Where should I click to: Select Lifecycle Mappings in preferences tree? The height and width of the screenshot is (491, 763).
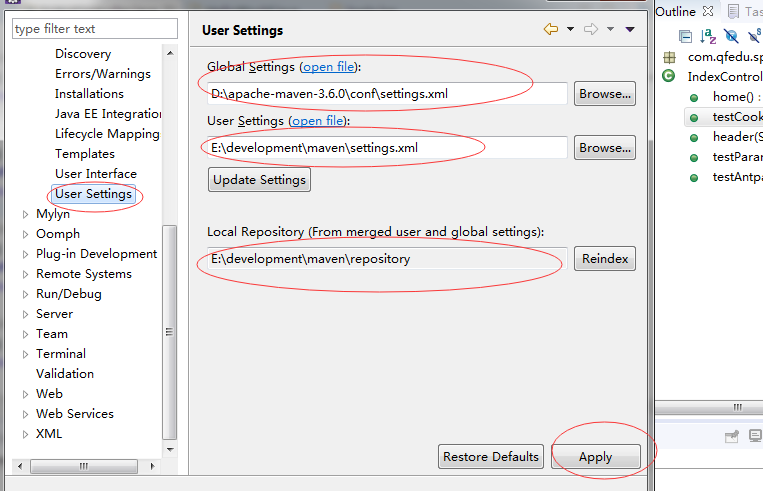click(x=107, y=134)
